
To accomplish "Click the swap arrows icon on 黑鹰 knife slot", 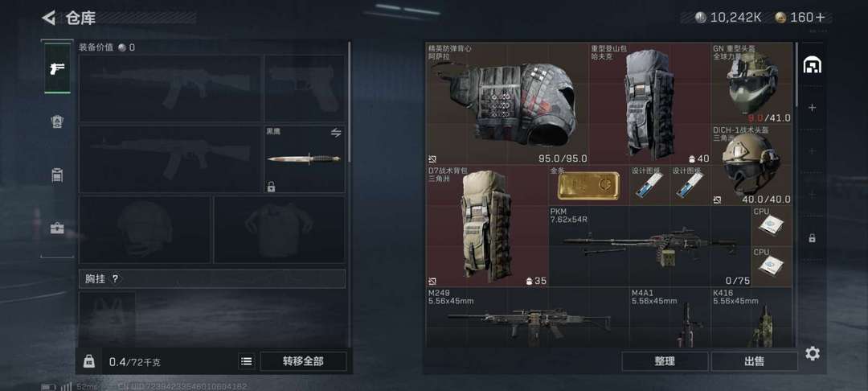I will click(x=336, y=133).
